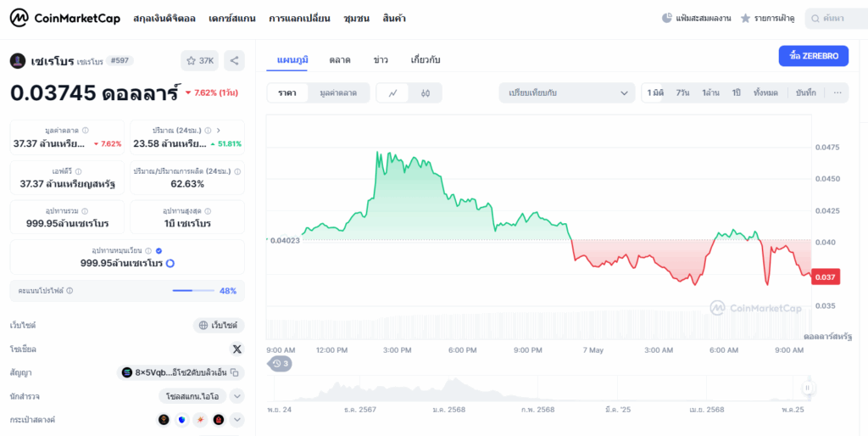Switch to the candlestick chart icon
The width and height of the screenshot is (868, 436).
[x=426, y=92]
